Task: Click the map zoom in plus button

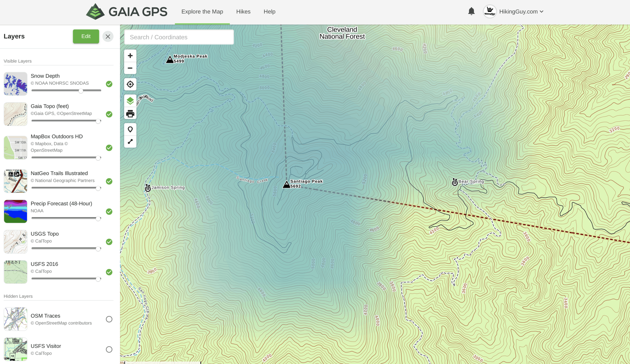Action: (130, 56)
